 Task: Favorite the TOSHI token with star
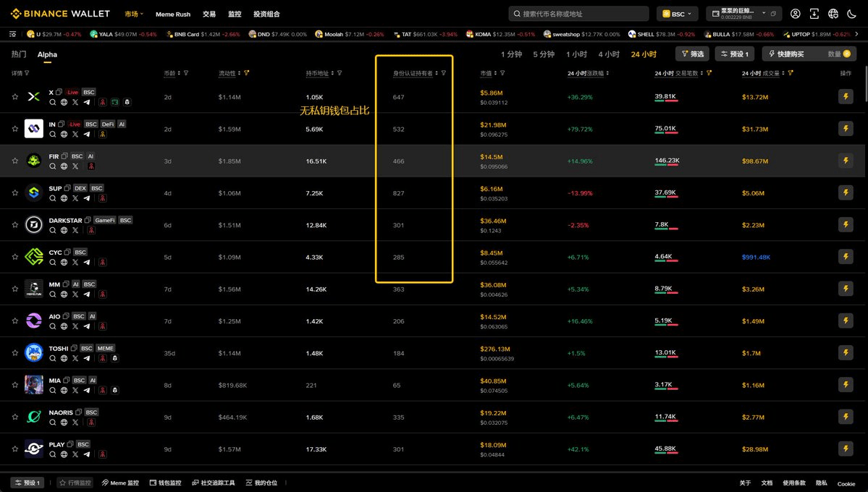click(15, 353)
